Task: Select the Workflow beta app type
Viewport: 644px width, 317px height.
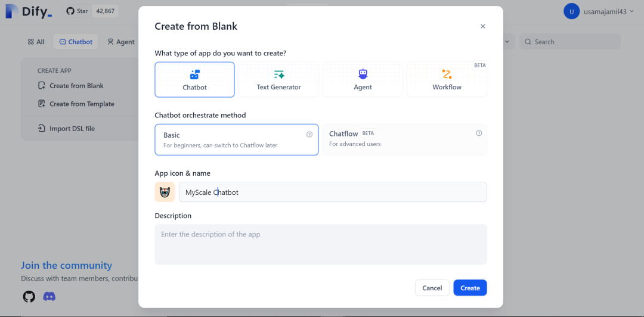Action: tap(447, 79)
